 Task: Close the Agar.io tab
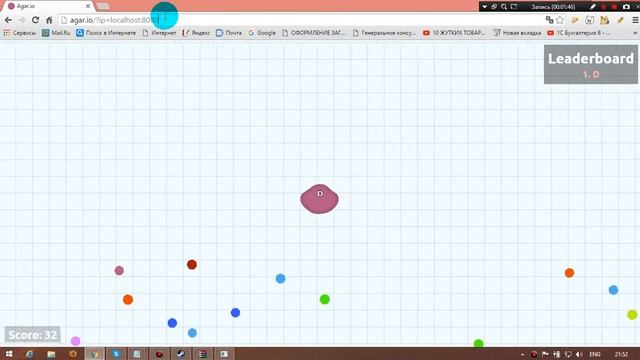[x=88, y=6]
